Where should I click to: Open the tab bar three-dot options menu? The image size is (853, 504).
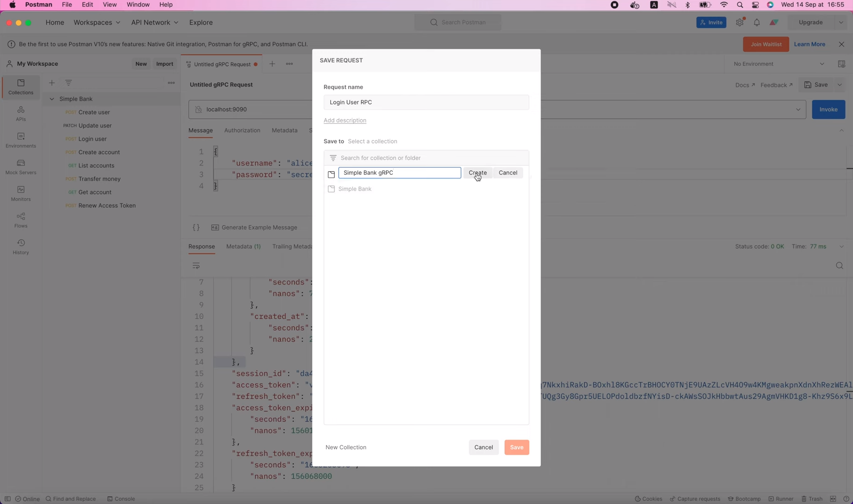289,64
